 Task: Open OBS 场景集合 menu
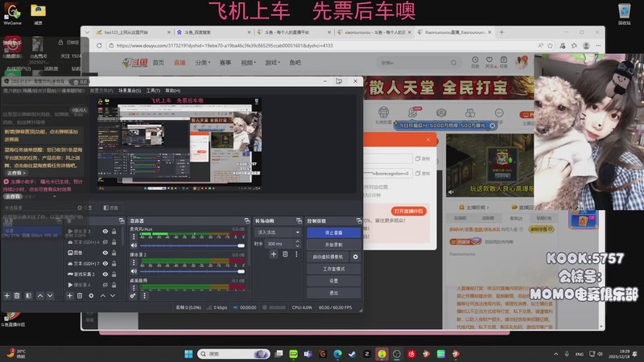[130, 90]
